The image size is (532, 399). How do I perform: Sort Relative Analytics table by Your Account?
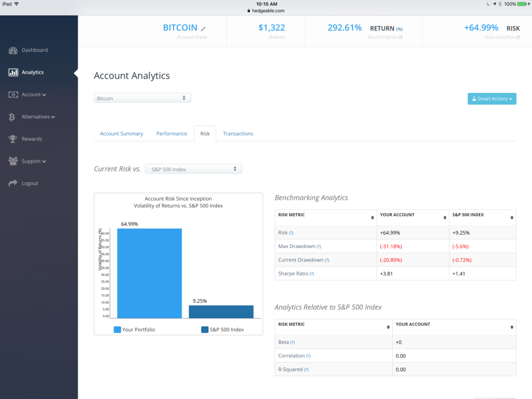pos(512,327)
